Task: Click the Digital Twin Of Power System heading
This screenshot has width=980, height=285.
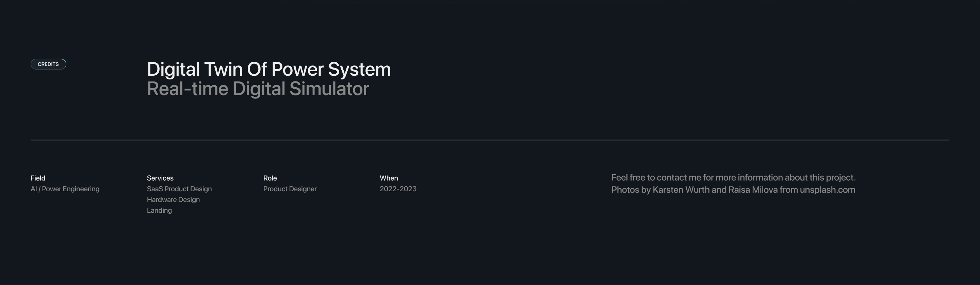Action: (x=268, y=69)
